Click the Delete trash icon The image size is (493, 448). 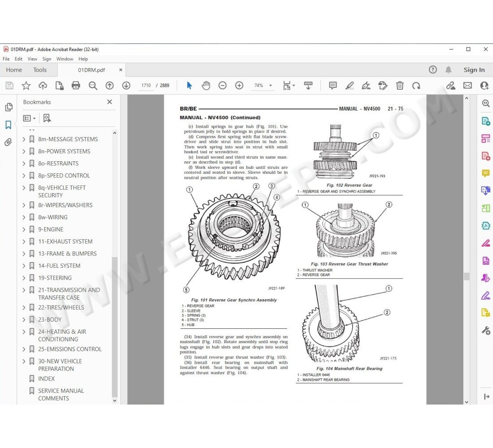400,86
